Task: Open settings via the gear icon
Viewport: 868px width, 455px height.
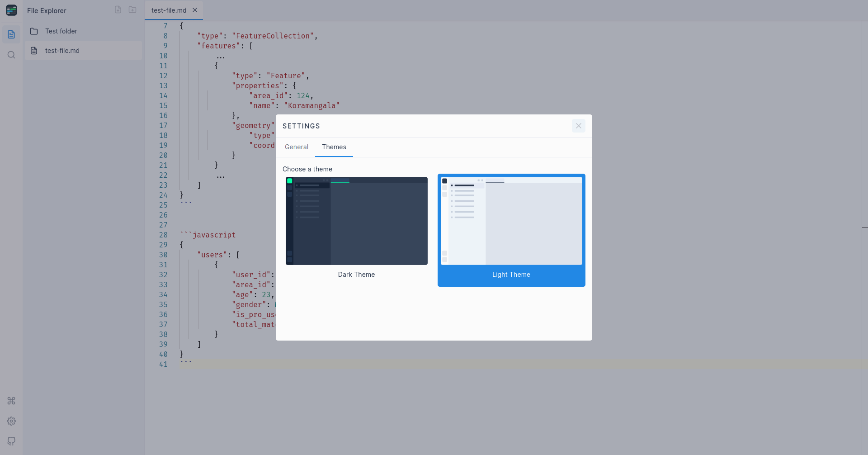Action: (x=11, y=421)
